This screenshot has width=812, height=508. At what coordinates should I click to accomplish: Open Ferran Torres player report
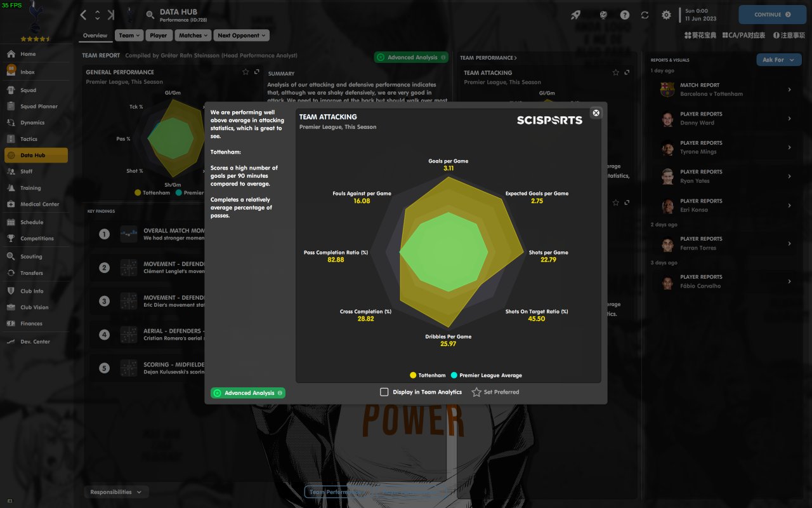click(726, 244)
